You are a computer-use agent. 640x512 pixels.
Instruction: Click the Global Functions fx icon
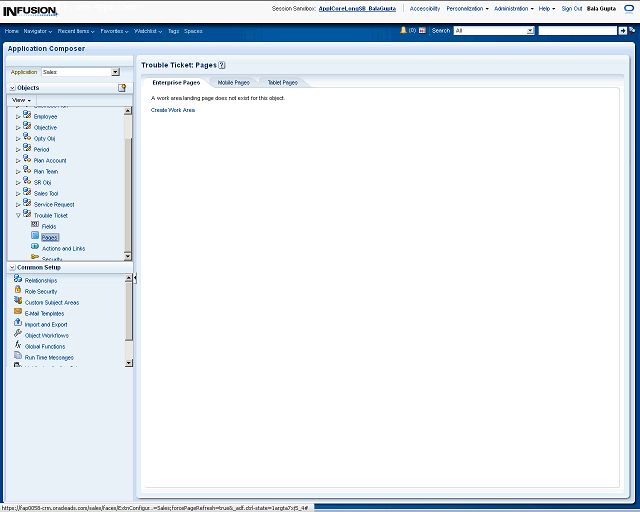click(18, 345)
